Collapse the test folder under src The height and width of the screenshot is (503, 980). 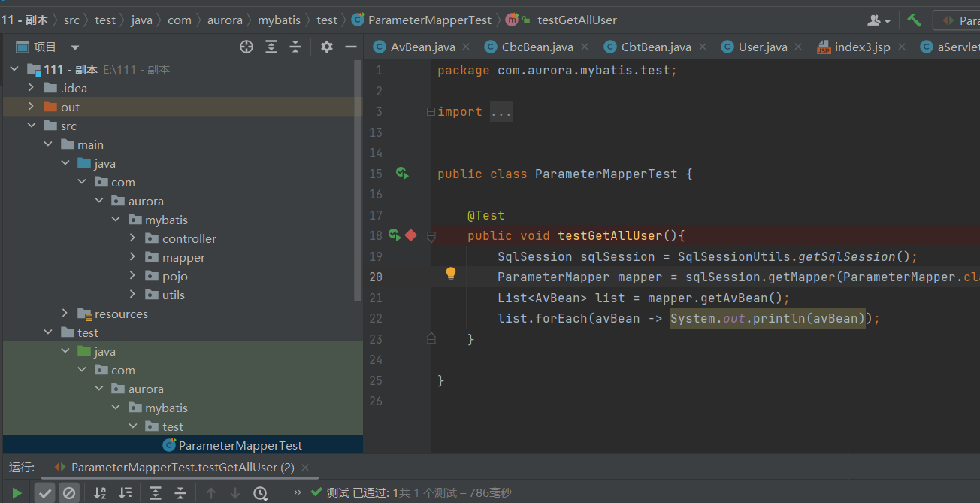click(x=48, y=332)
